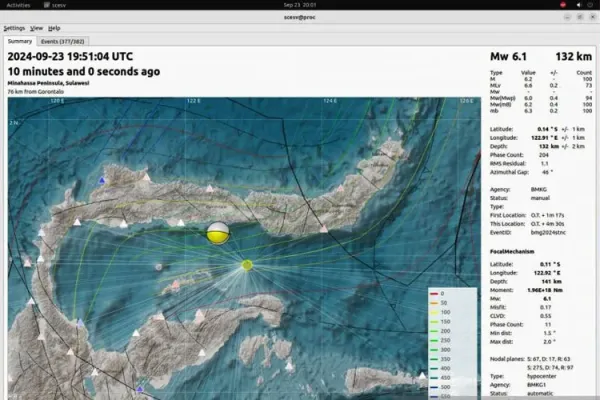Click the origin Longitude value 122.91 °E
600x400 pixels.
(545, 138)
